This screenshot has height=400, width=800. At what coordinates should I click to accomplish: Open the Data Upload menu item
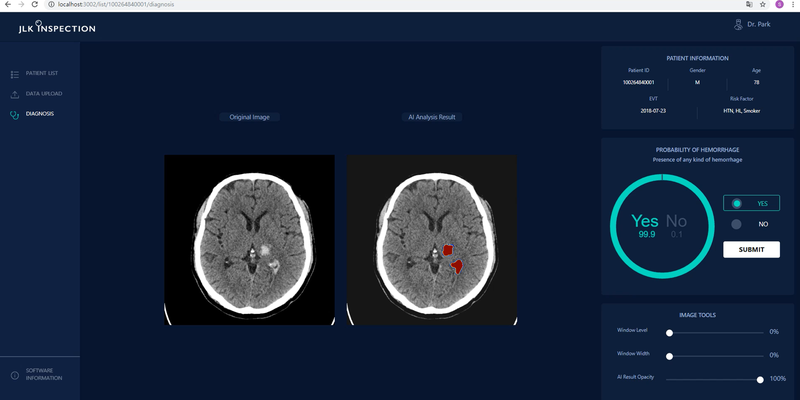click(x=44, y=94)
